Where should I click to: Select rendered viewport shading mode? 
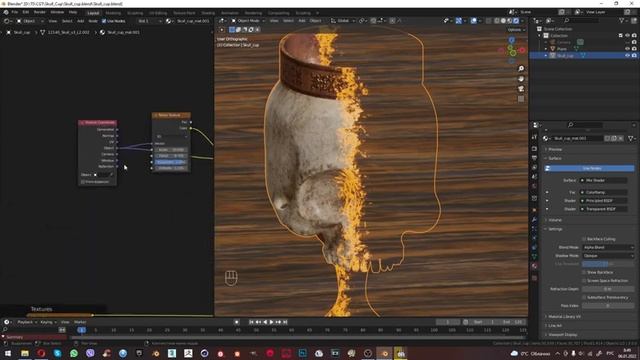tap(516, 21)
